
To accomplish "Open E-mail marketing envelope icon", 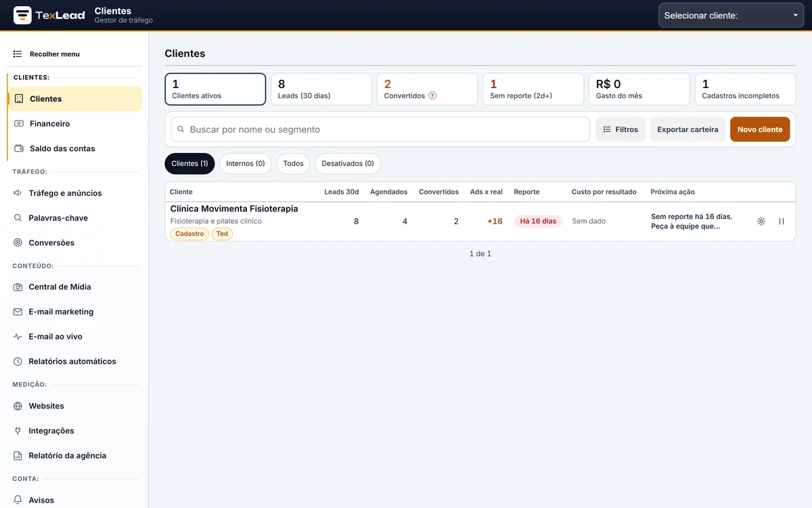I will tap(18, 312).
